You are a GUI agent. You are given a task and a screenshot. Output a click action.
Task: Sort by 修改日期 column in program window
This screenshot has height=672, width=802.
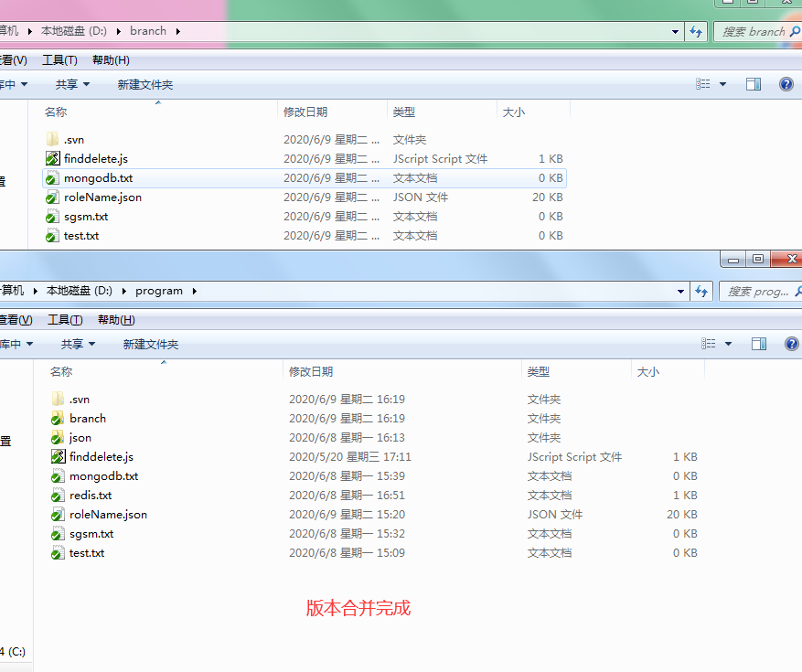(x=311, y=372)
